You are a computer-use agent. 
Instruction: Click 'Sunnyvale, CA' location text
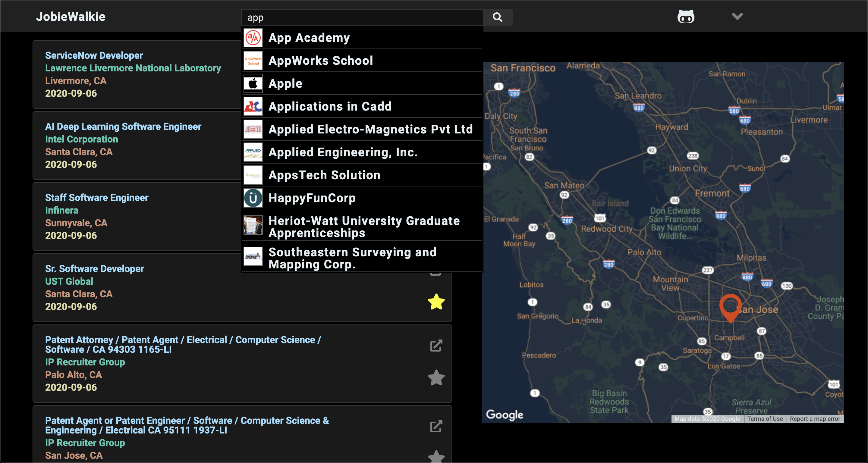coord(76,223)
